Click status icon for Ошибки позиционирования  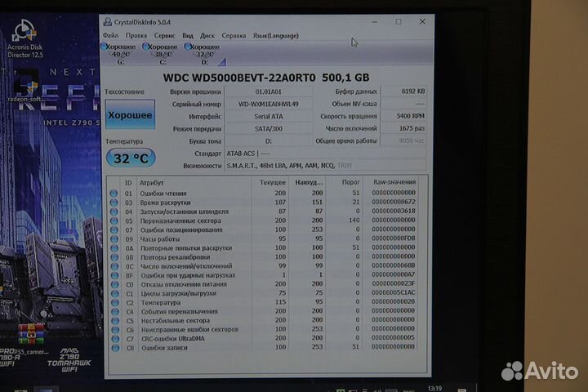pos(114,230)
